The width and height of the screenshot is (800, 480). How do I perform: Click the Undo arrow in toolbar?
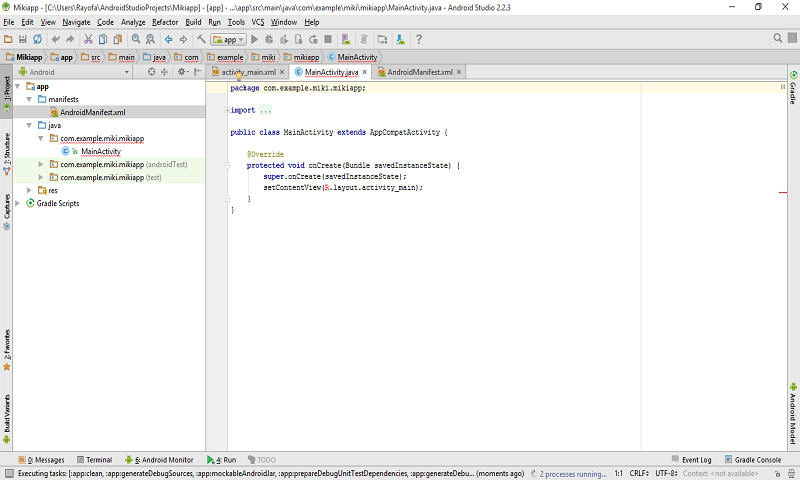point(56,39)
